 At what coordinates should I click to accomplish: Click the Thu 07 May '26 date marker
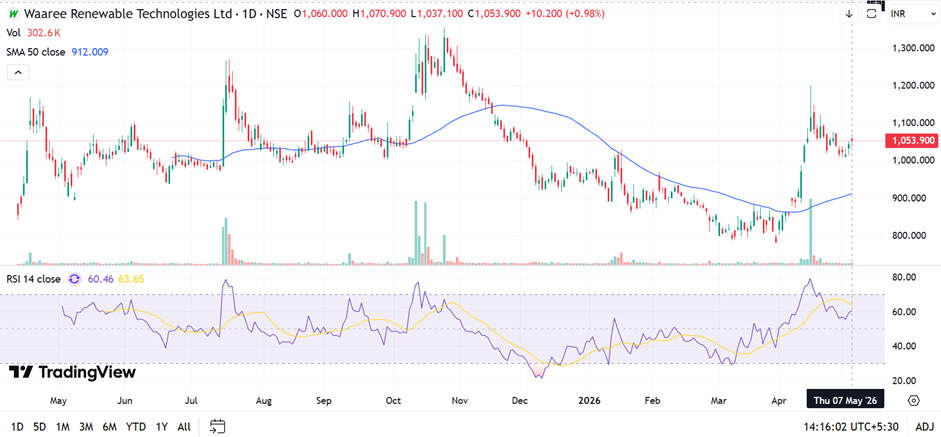(x=844, y=400)
